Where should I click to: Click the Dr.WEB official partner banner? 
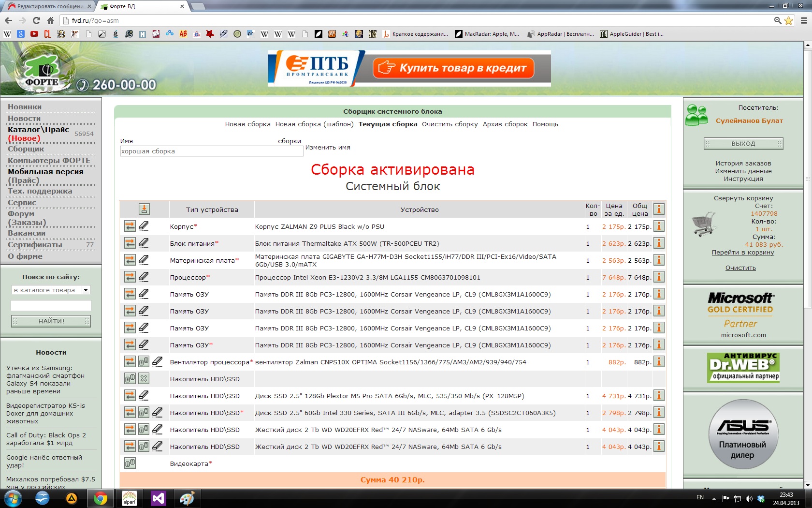point(743,368)
